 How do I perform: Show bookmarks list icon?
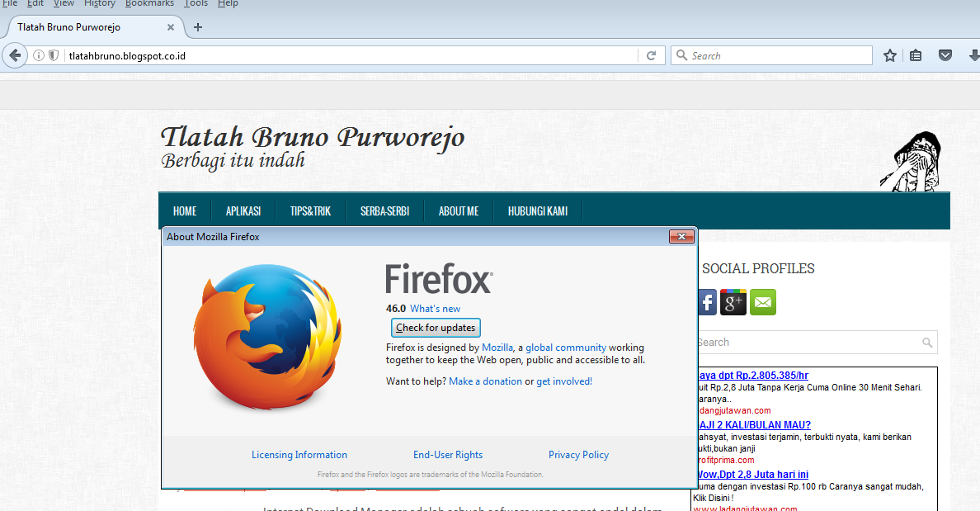916,55
